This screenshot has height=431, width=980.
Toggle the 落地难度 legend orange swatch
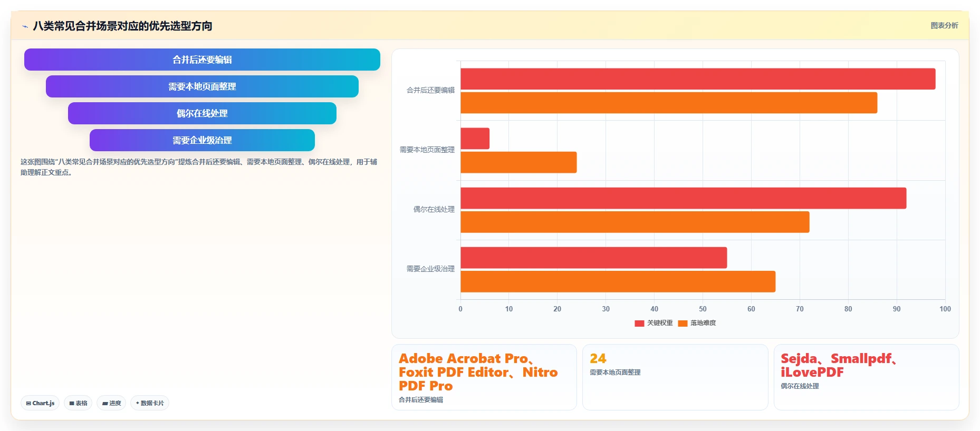pyautogui.click(x=683, y=323)
